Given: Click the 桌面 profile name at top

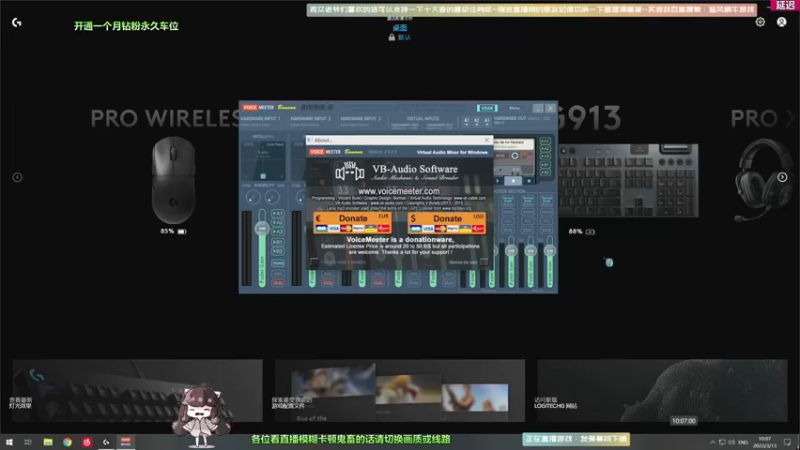Looking at the screenshot, I should point(400,28).
